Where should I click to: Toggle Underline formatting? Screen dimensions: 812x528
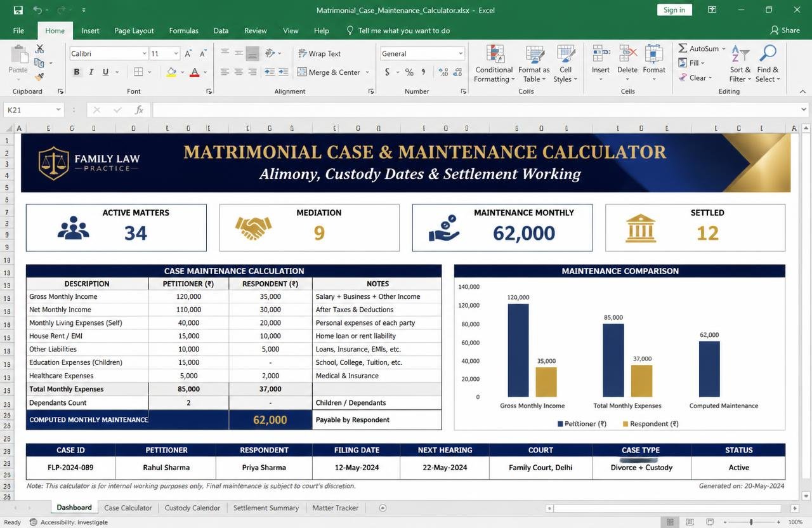106,72
